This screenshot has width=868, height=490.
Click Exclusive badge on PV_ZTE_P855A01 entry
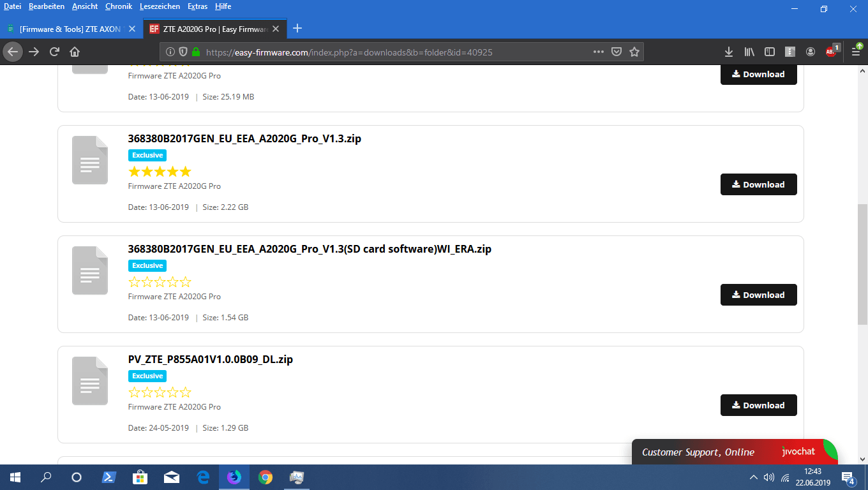[x=147, y=376]
